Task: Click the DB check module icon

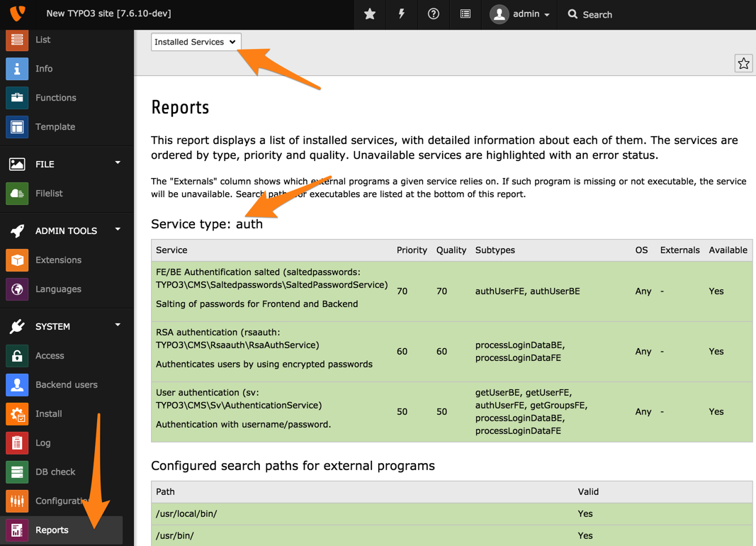Action: 17,472
